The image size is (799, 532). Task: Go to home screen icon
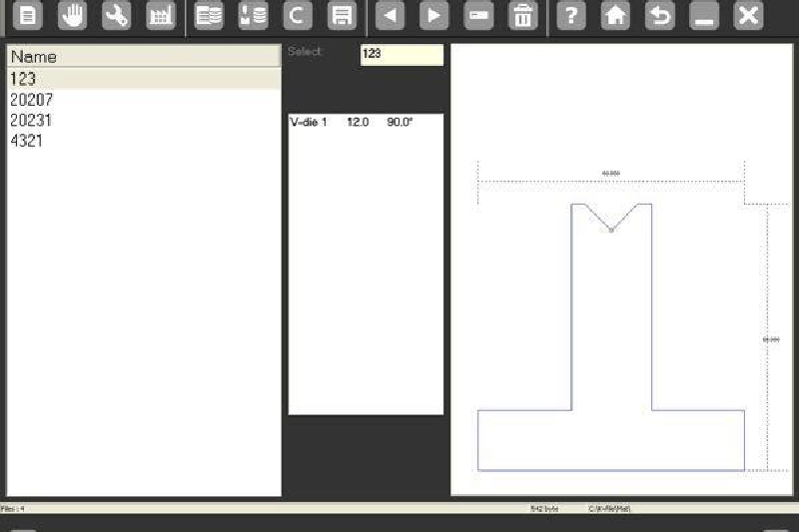point(614,16)
